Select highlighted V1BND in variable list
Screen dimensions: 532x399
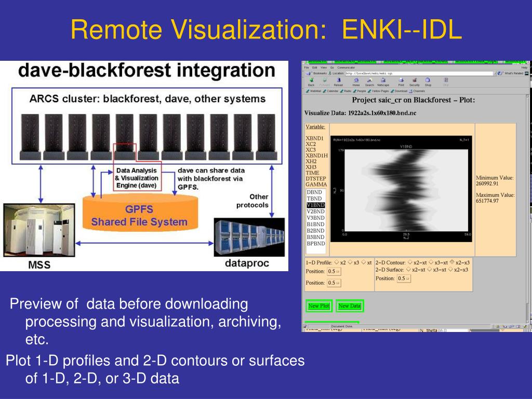[x=315, y=205]
